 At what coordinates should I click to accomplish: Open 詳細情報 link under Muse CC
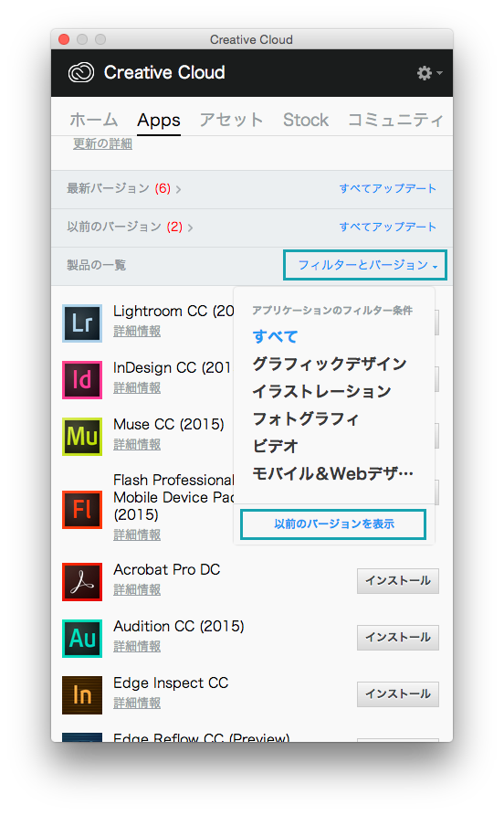137,444
